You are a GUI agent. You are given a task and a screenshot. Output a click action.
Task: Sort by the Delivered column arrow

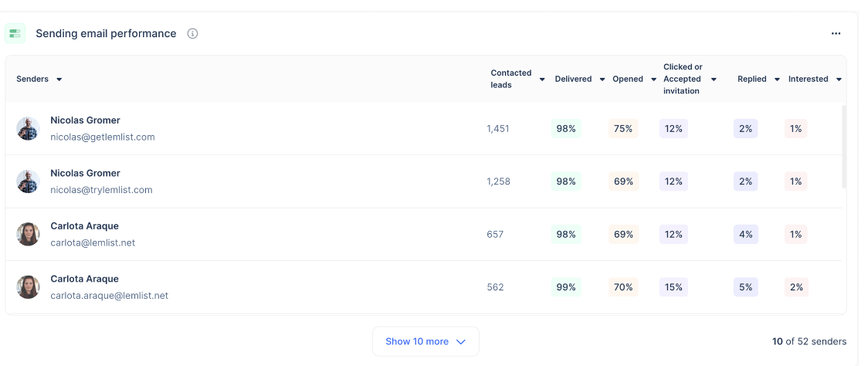click(x=602, y=80)
